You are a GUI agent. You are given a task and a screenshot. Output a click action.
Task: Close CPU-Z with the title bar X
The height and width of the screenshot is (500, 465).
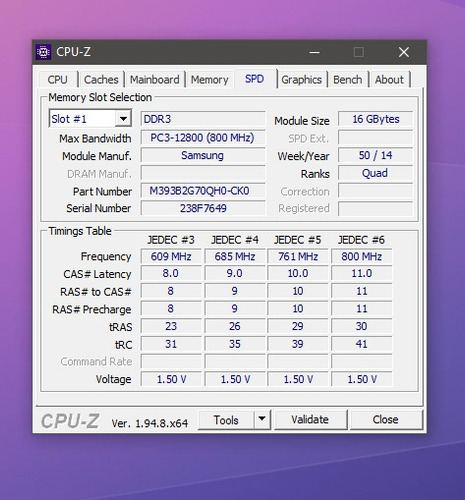pos(404,52)
